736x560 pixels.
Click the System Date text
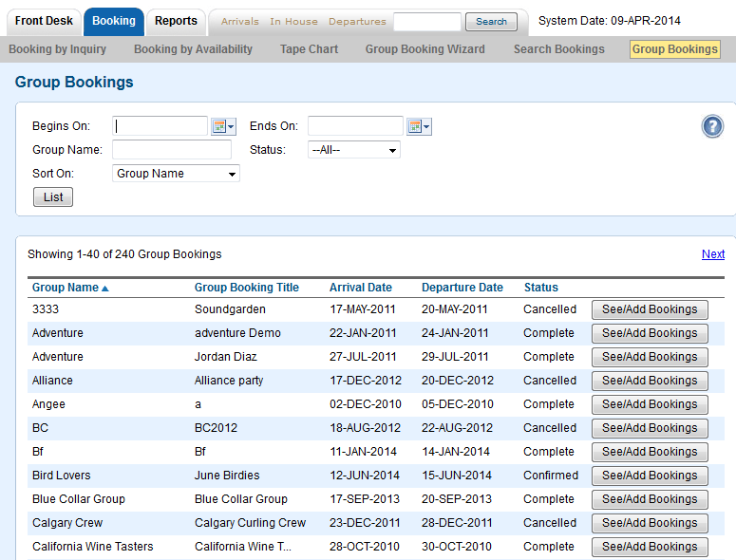coord(610,21)
